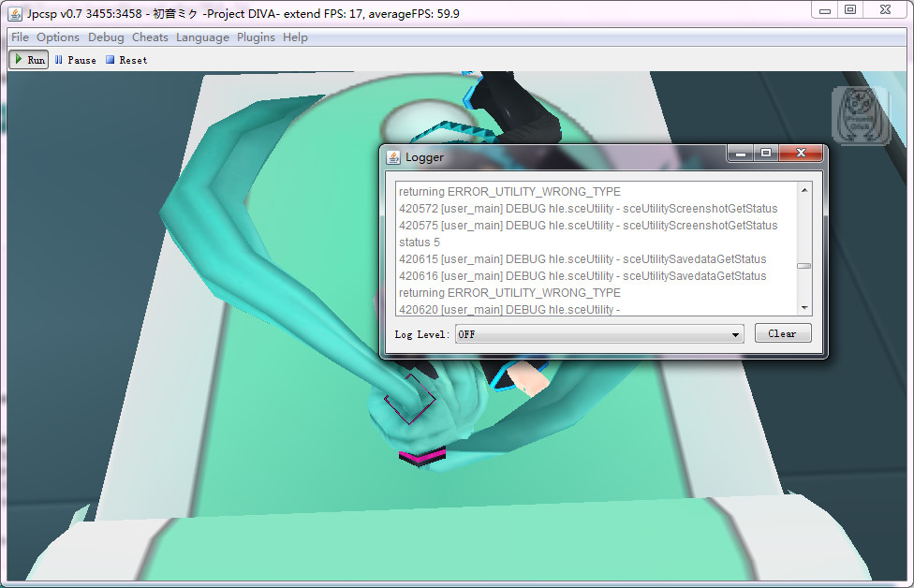Minimize the Jpcsp main window
The width and height of the screenshot is (914, 588).
[825, 10]
